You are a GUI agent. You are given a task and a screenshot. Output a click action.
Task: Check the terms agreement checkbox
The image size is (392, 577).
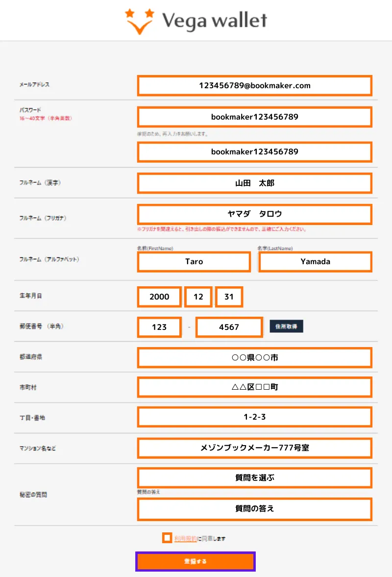tap(167, 538)
